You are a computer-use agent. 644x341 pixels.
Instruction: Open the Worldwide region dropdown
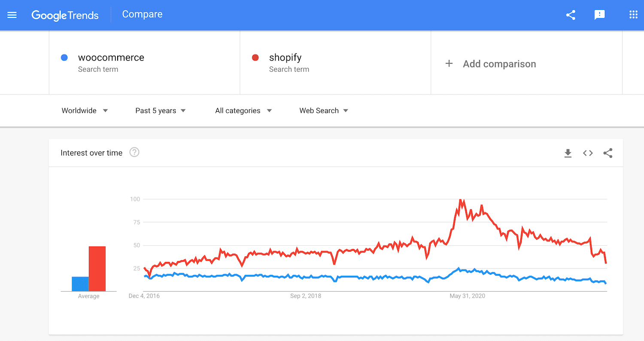pos(84,110)
